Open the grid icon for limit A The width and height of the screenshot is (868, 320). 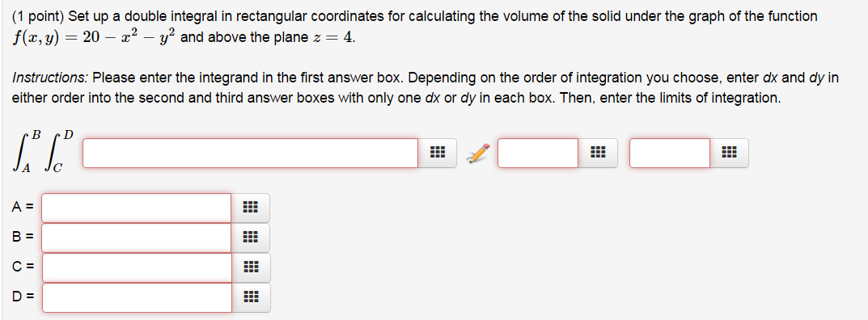coord(250,208)
